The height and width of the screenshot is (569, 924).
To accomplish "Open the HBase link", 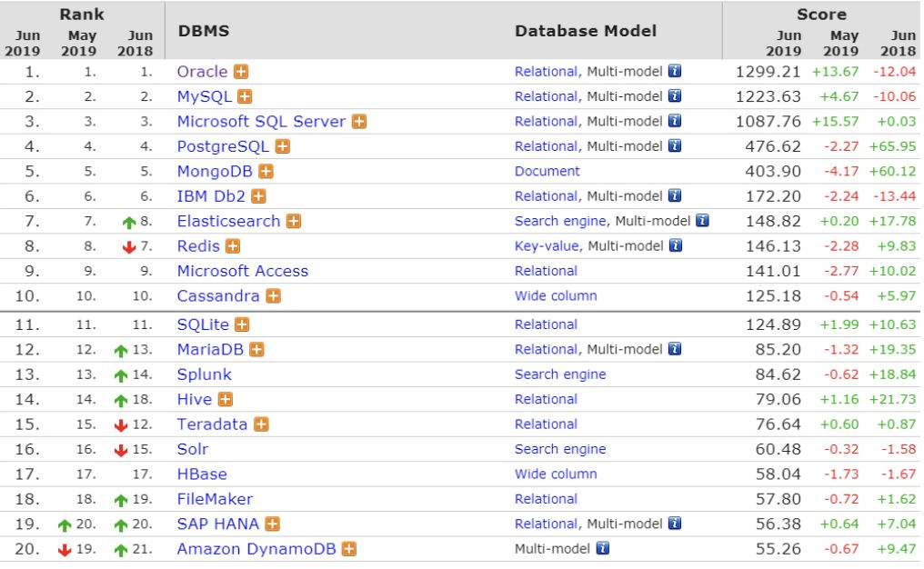I will (x=202, y=474).
